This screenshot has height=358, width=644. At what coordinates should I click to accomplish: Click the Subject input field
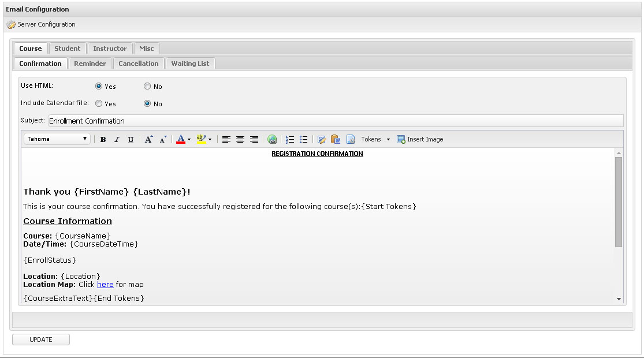pyautogui.click(x=336, y=121)
